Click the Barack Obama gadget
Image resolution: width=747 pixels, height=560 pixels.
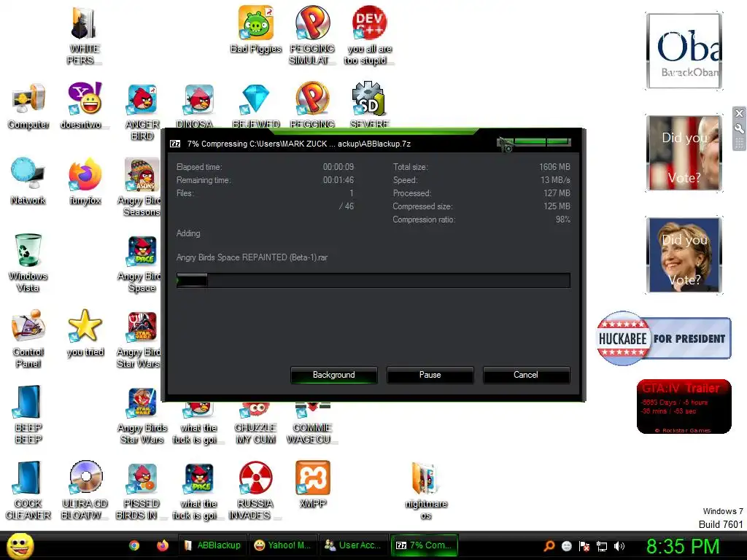coord(684,51)
